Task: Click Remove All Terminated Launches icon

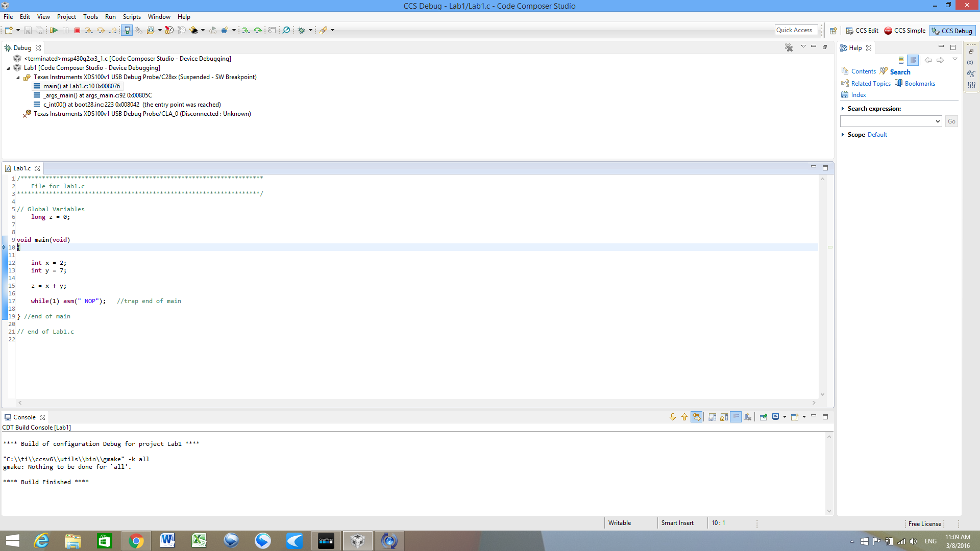Action: pos(789,47)
